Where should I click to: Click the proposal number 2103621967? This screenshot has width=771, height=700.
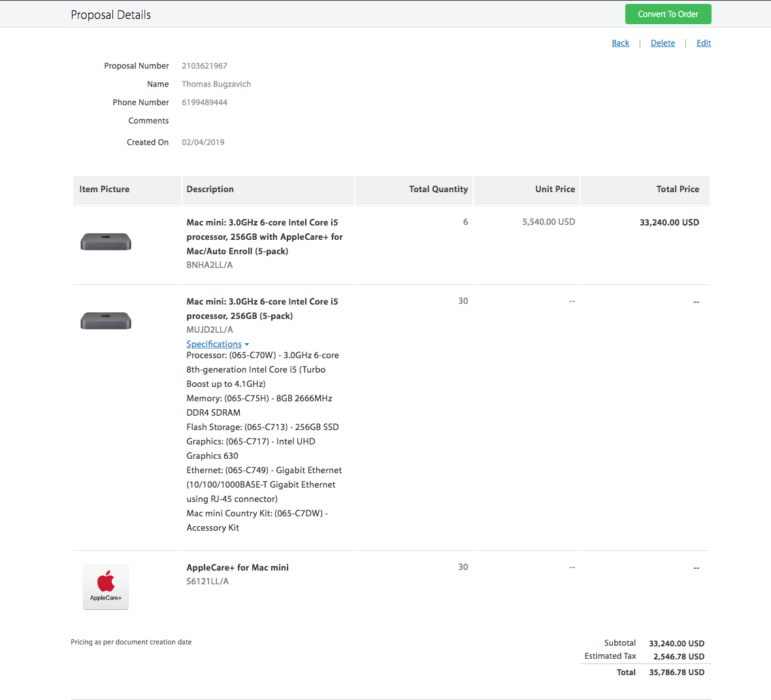coord(205,66)
